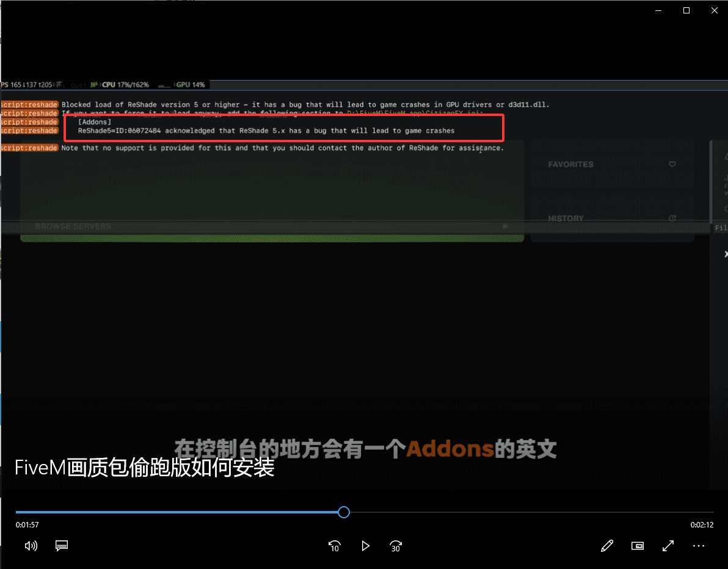Image resolution: width=728 pixels, height=569 pixels.
Task: Open the three-dots more options menu
Action: coord(698,546)
